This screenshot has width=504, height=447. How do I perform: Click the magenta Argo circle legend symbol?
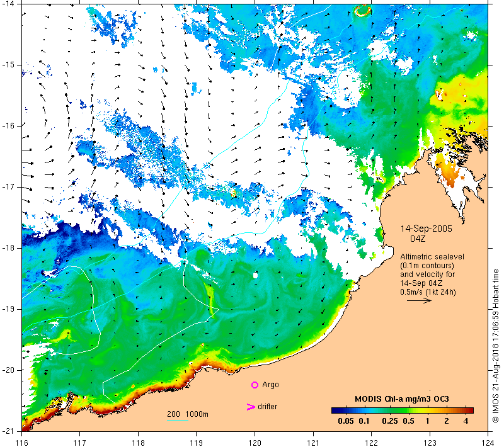255,385
